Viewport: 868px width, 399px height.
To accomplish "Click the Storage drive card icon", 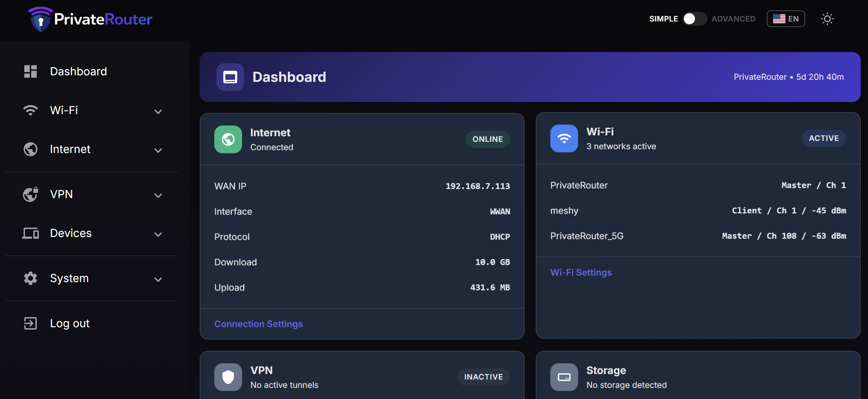I will [564, 377].
